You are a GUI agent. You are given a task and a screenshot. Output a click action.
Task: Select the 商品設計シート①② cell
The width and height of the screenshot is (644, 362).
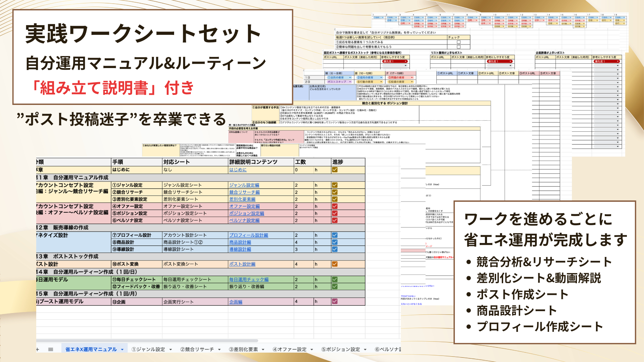(195, 242)
